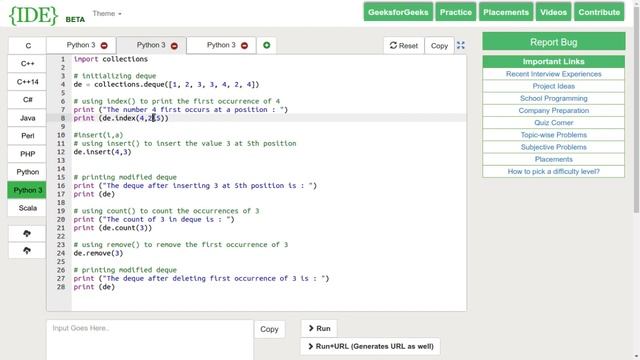Select Java language
Screen dimensions: 640x360
coord(27,118)
